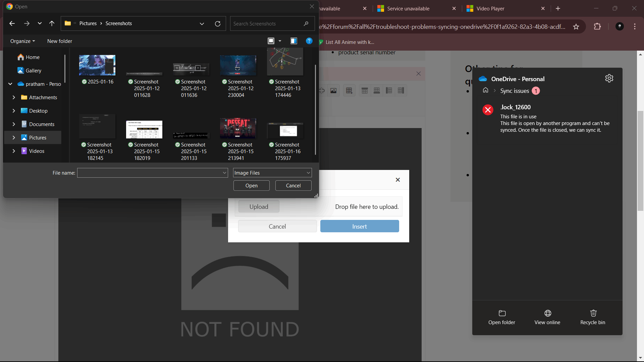Select the Videos folder

coord(37,151)
